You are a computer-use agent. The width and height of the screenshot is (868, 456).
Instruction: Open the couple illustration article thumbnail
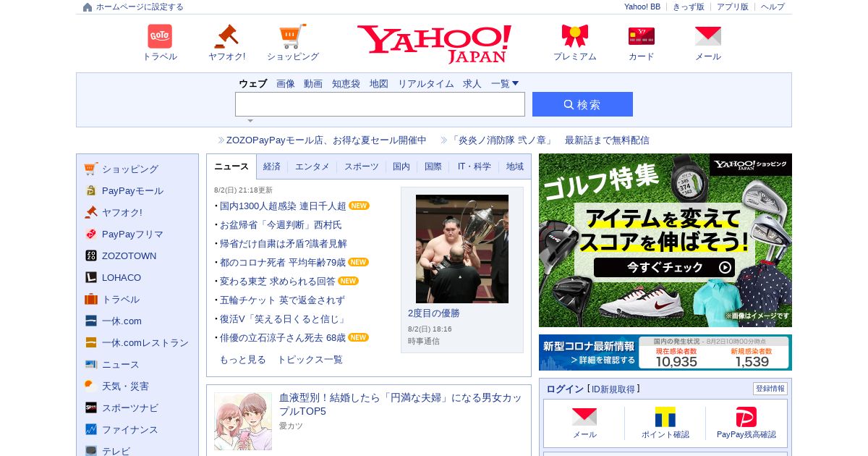click(x=243, y=421)
